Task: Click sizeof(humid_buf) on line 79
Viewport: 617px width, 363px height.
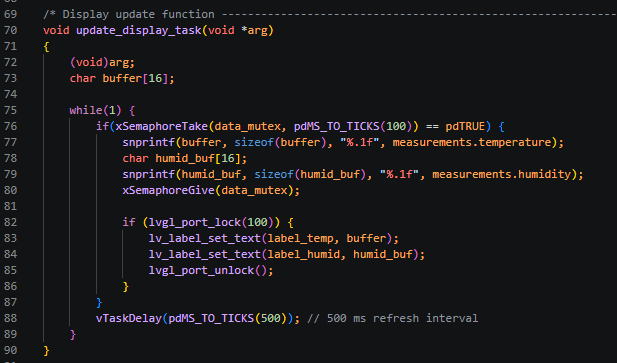Action: coord(310,174)
